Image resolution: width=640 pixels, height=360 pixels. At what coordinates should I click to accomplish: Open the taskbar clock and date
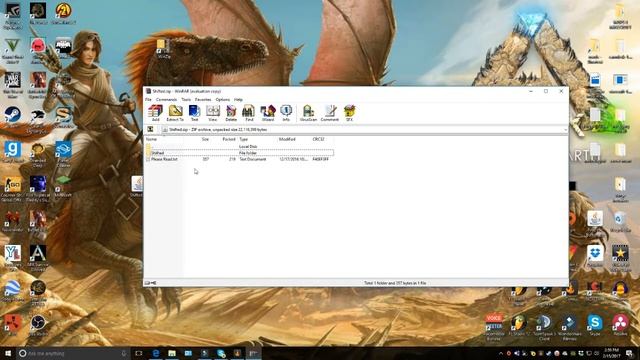pyautogui.click(x=611, y=353)
